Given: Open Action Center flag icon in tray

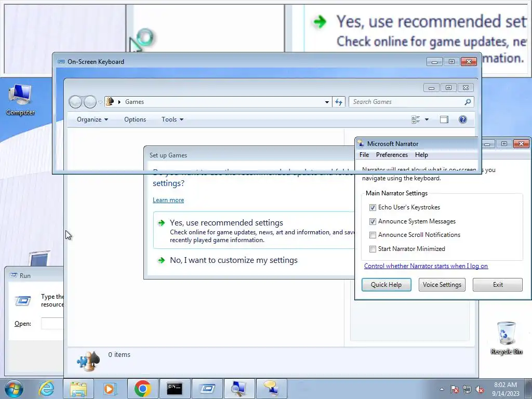Looking at the screenshot, I should pyautogui.click(x=454, y=389).
